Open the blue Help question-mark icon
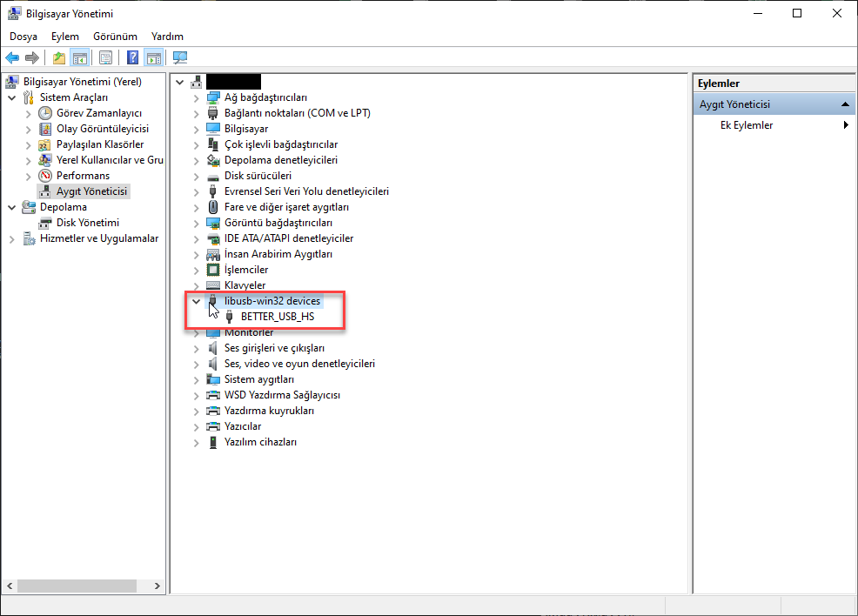Image resolution: width=858 pixels, height=616 pixels. [132, 57]
